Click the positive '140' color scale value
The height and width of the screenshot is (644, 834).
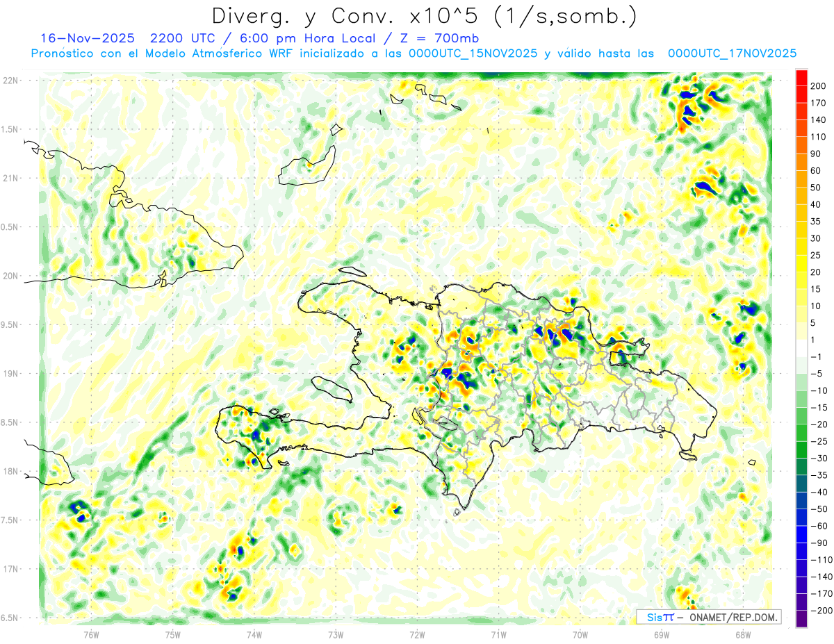(819, 119)
